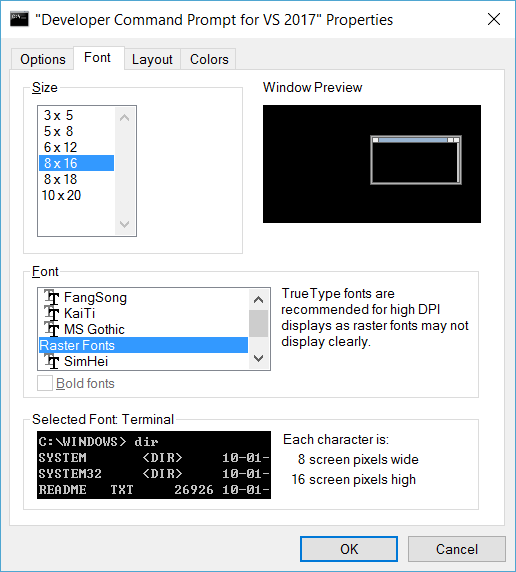516x572 pixels.
Task: Click the Selected Font Terminal sample preview
Action: [x=154, y=465]
